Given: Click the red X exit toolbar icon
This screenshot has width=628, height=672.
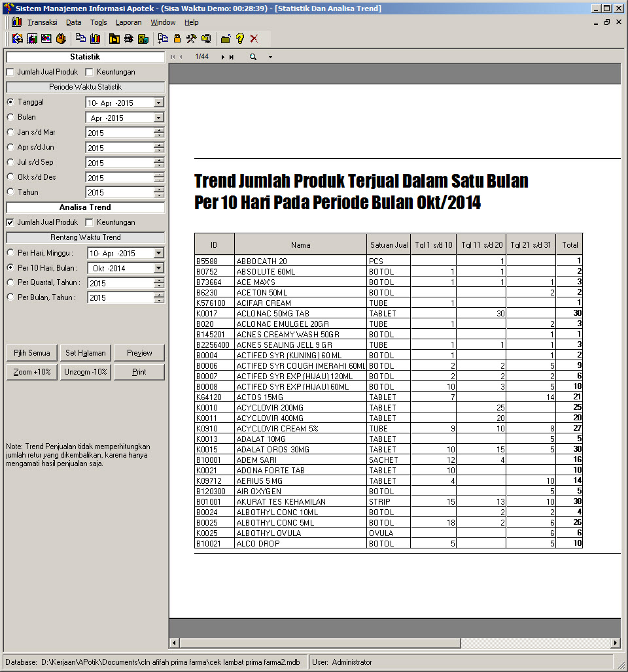Looking at the screenshot, I should pyautogui.click(x=254, y=39).
